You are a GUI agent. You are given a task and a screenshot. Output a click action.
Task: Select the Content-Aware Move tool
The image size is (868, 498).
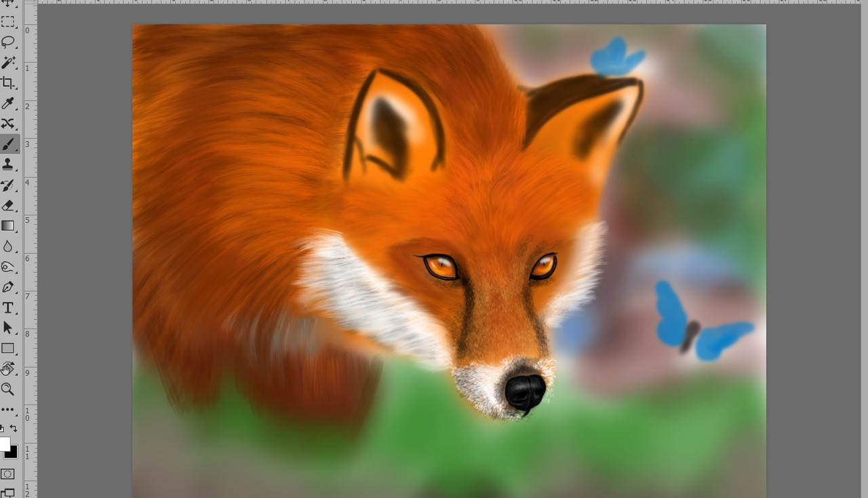(x=7, y=123)
